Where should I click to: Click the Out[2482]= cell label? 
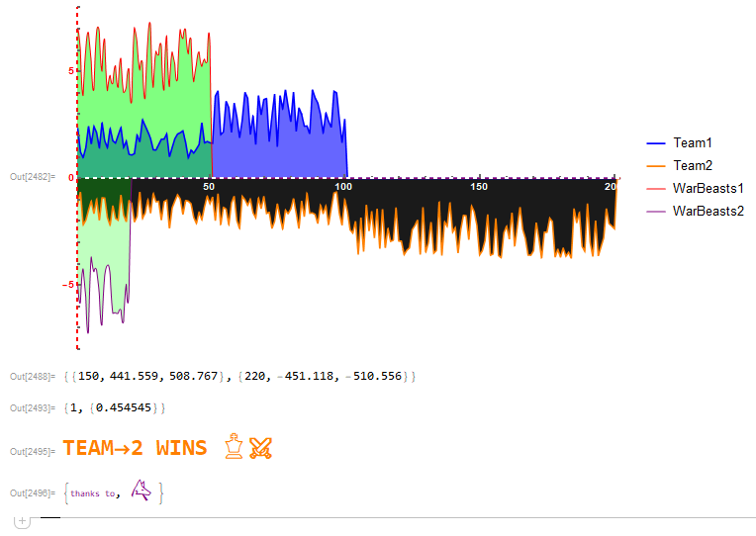[x=33, y=177]
